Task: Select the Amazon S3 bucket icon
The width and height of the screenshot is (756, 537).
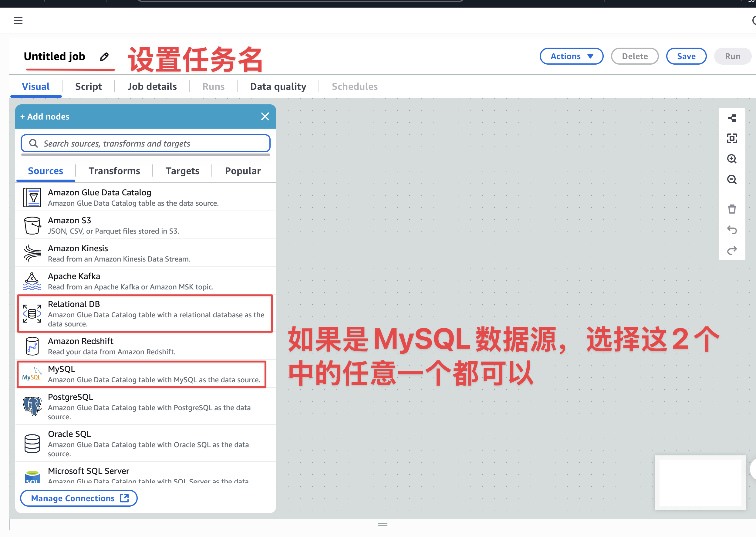Action: pyautogui.click(x=32, y=225)
